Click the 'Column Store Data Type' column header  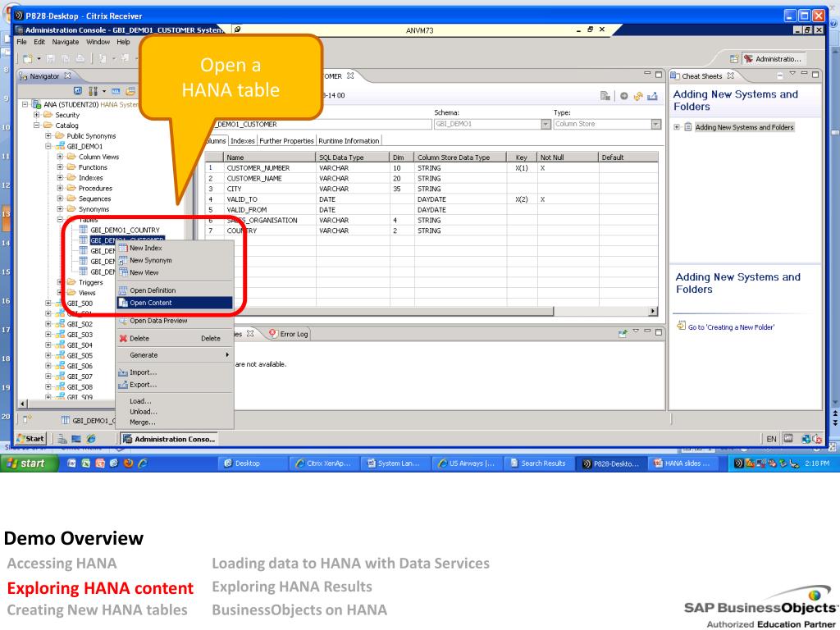tap(459, 157)
